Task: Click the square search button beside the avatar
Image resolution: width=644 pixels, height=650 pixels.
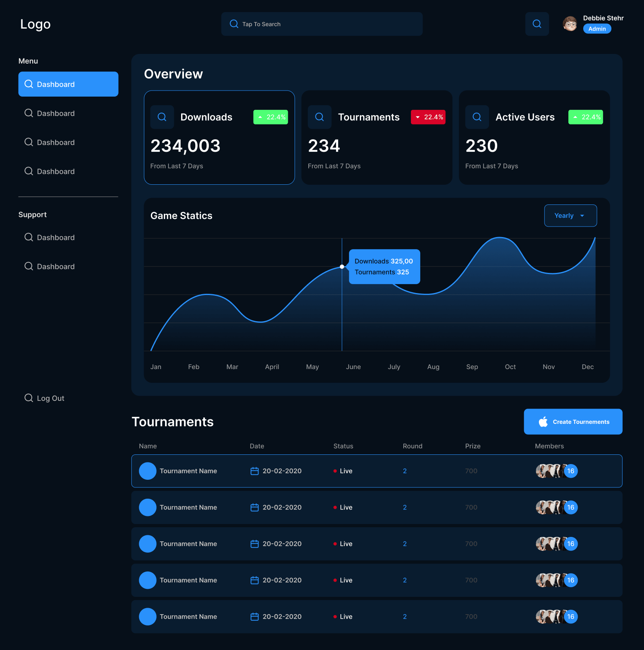Action: click(537, 24)
